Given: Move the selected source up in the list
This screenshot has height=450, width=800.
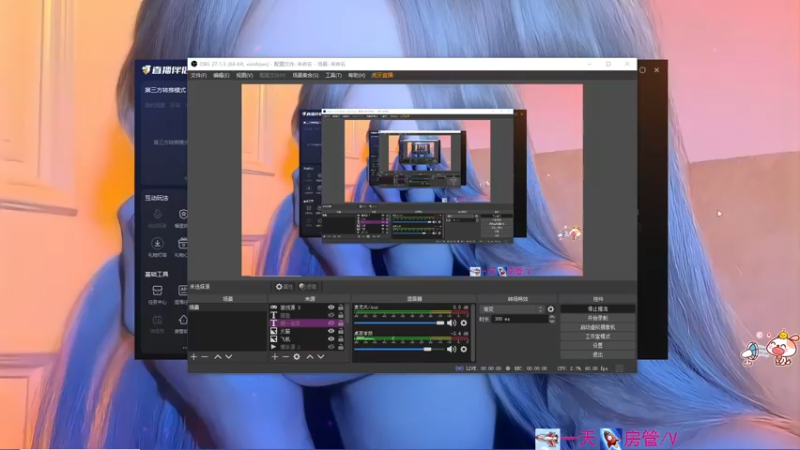Looking at the screenshot, I should point(310,357).
